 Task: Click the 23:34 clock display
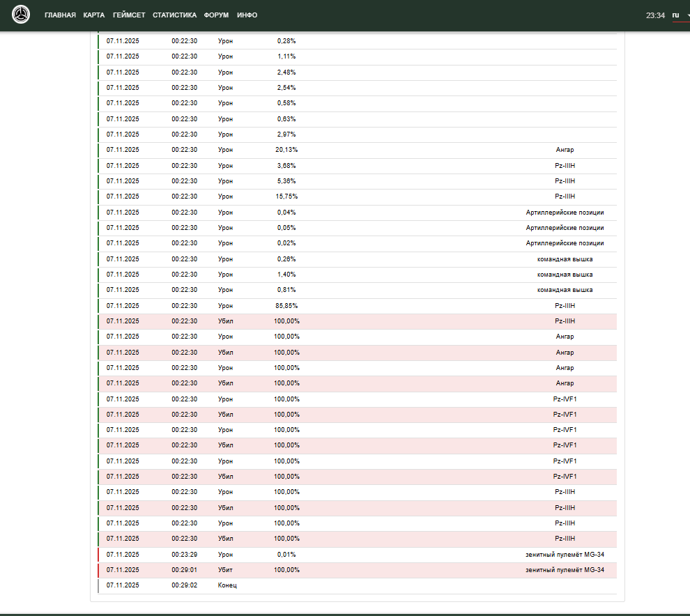[655, 15]
